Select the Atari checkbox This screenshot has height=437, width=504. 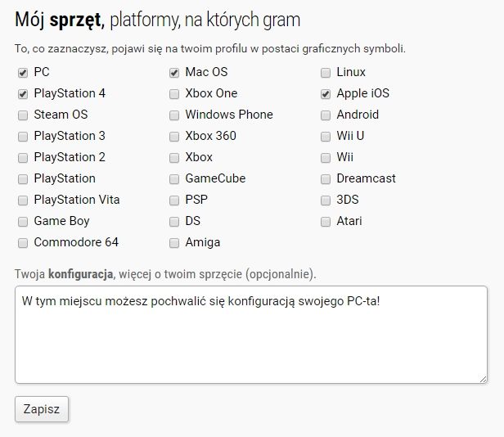click(x=326, y=222)
